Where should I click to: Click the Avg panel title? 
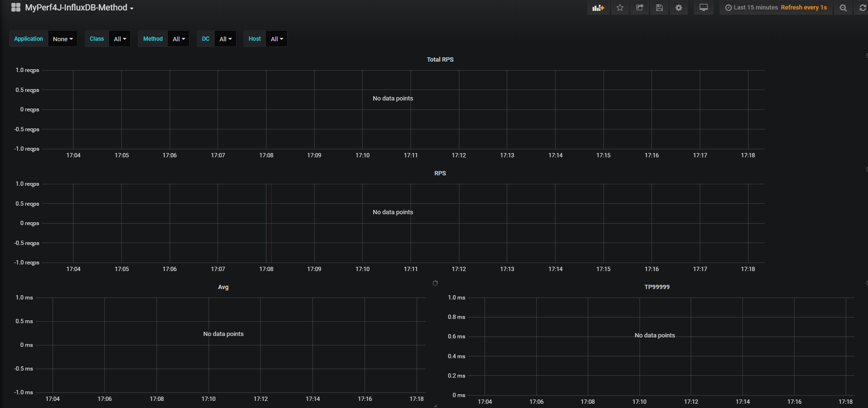(x=223, y=287)
